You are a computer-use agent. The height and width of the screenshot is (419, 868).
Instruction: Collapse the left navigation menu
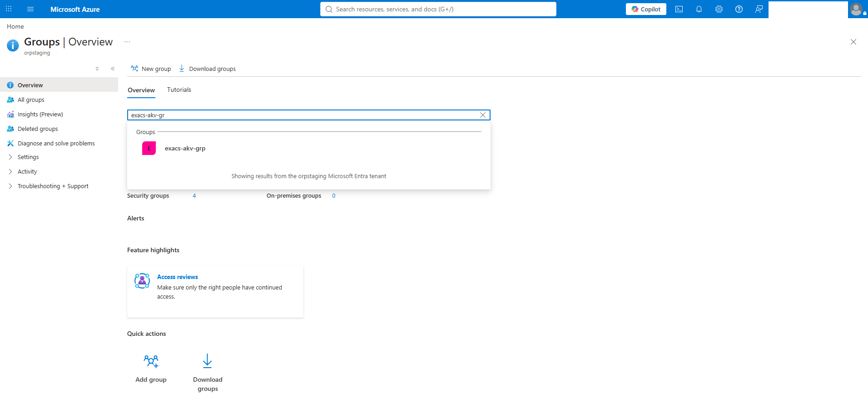pos(113,69)
